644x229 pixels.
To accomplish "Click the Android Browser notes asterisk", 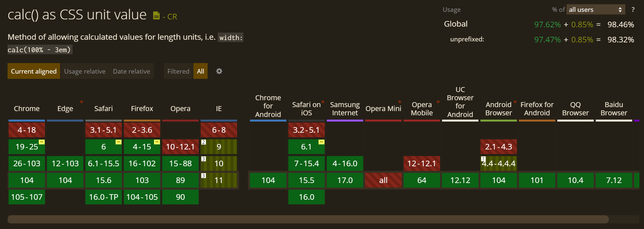I will point(515,102).
